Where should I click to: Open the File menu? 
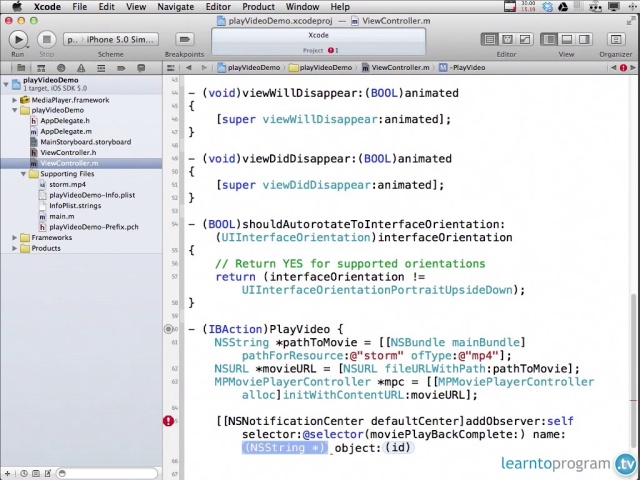80,7
